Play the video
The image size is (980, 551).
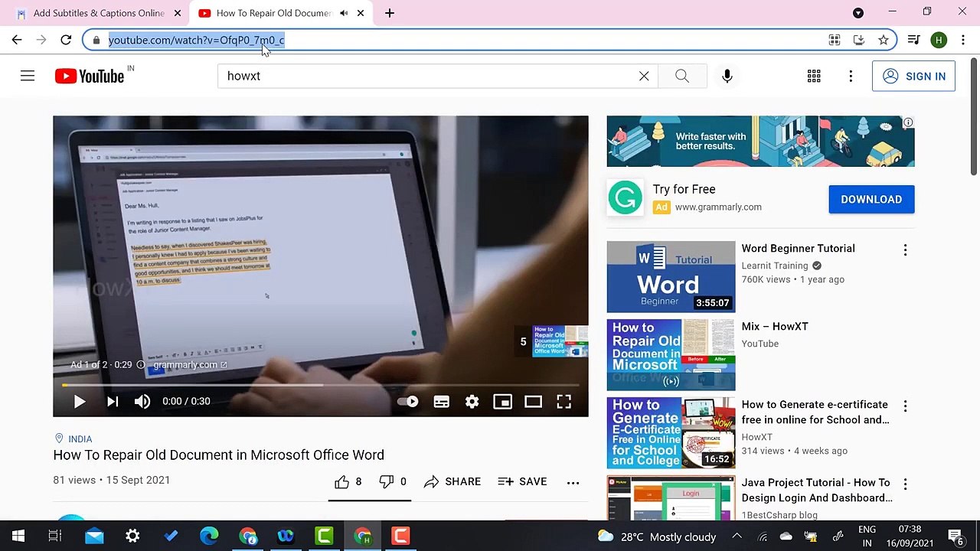pyautogui.click(x=80, y=401)
